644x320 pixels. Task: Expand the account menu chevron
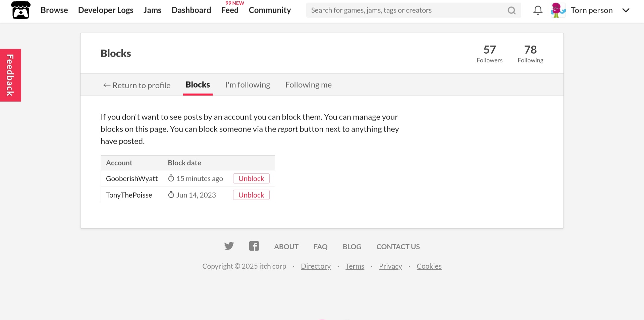point(626,10)
